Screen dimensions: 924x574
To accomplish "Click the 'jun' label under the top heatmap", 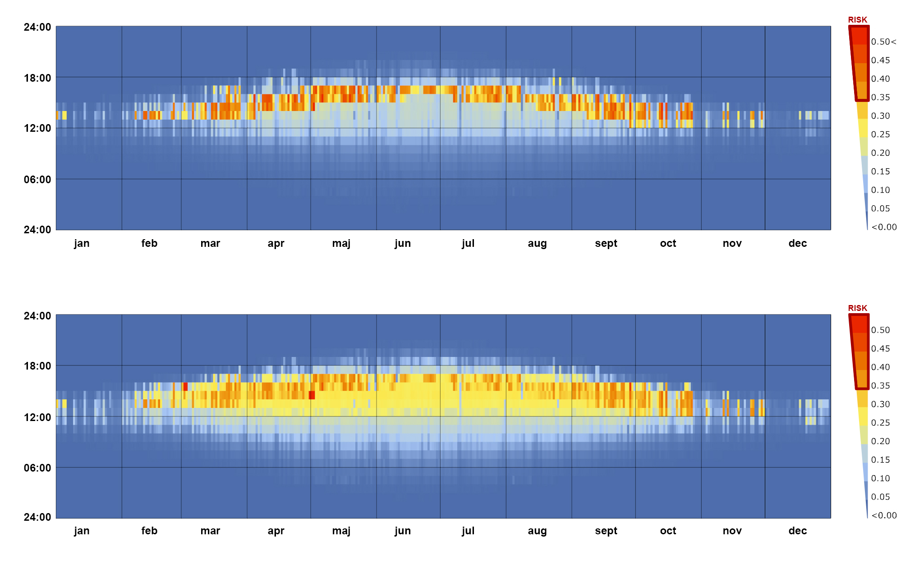I will [x=403, y=243].
